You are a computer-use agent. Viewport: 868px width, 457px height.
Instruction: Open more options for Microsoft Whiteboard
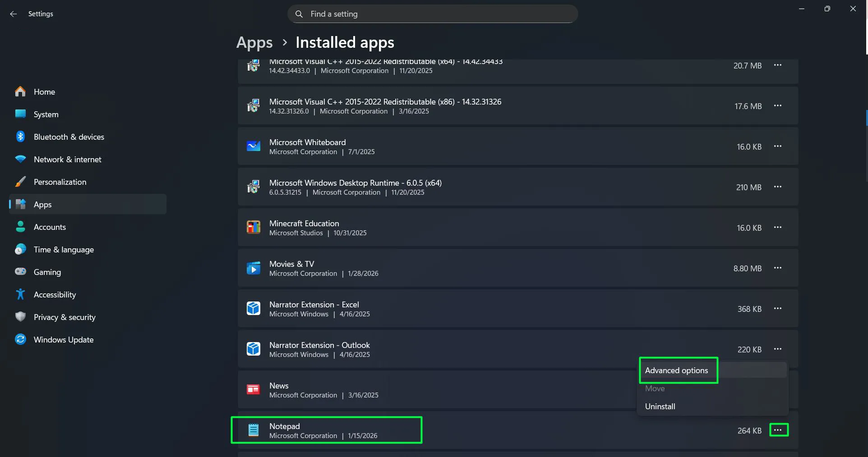tap(778, 146)
